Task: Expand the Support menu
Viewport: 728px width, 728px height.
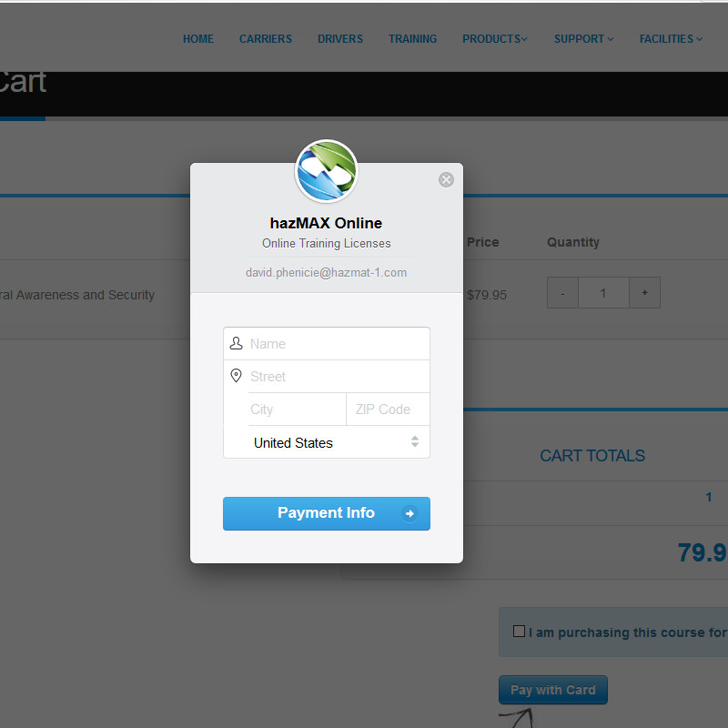Action: [583, 39]
